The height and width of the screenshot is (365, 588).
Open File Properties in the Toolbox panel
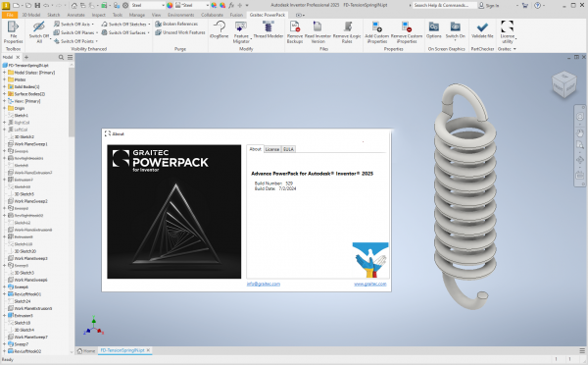coord(13,32)
